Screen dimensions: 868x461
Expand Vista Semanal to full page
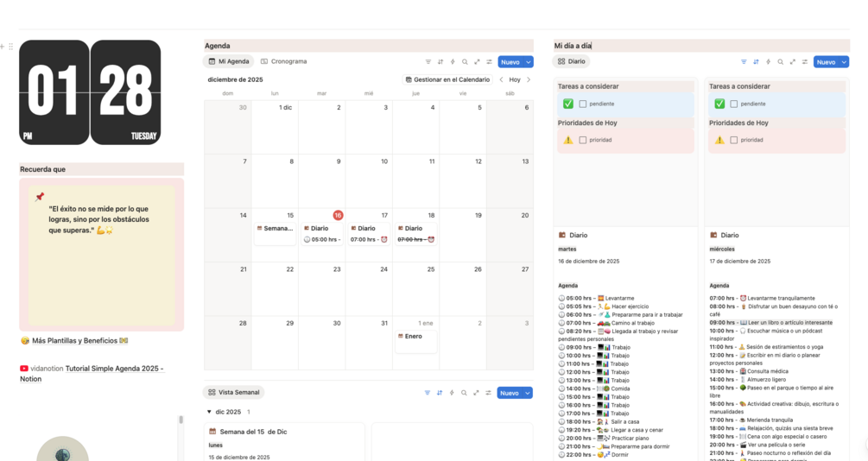[476, 393]
